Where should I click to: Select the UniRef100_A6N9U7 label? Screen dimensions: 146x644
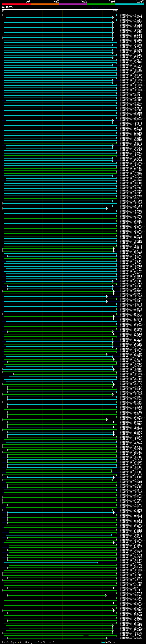click(x=131, y=140)
